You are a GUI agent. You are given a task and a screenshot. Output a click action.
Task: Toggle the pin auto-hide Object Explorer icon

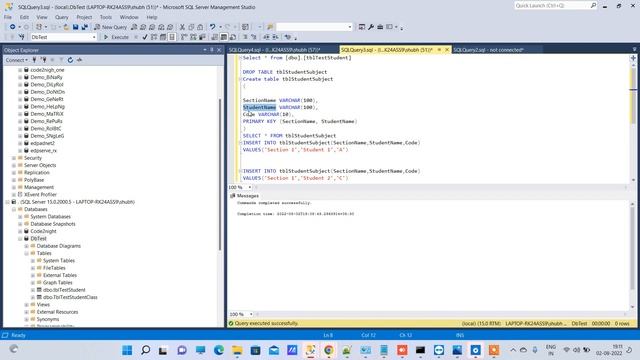pyautogui.click(x=212, y=50)
